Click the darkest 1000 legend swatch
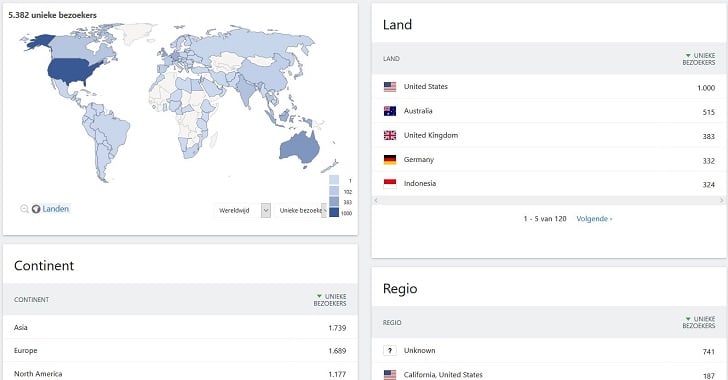This screenshot has height=380, width=728. (x=334, y=212)
